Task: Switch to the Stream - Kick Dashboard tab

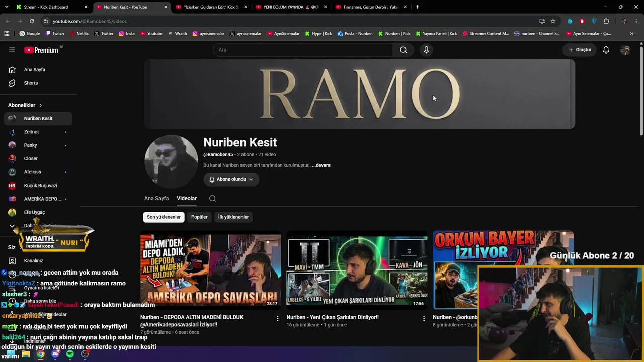Action: [x=51, y=7]
